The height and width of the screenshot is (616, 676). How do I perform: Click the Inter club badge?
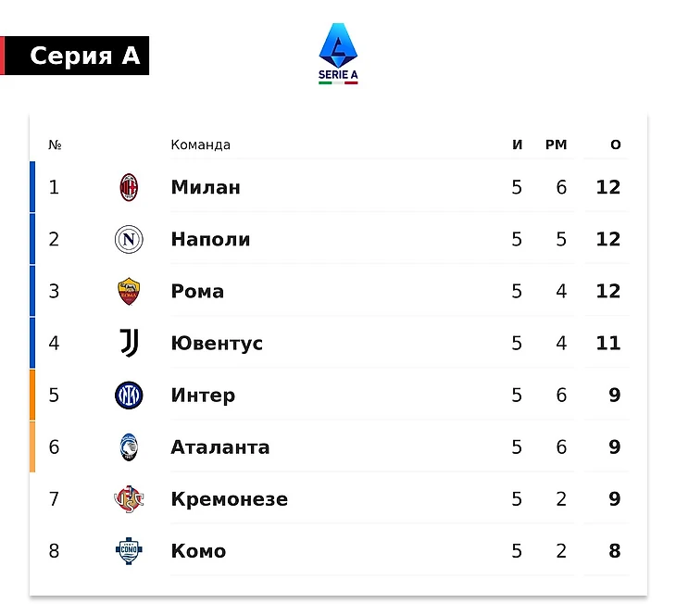[x=129, y=396]
